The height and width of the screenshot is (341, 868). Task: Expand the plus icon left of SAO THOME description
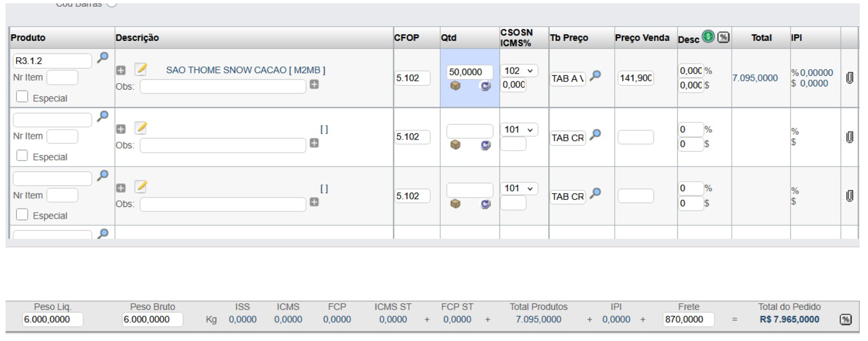pos(120,70)
